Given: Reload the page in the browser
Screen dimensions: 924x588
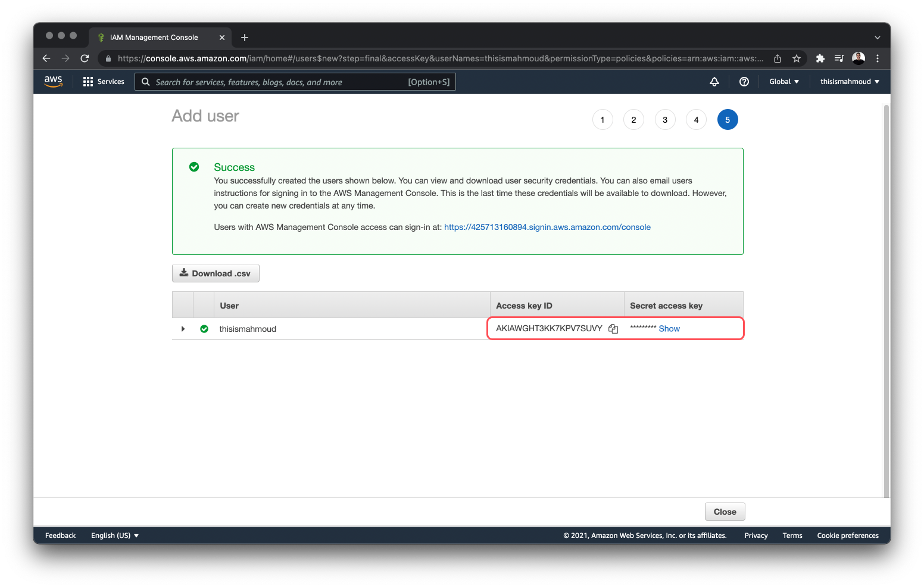Looking at the screenshot, I should [85, 58].
